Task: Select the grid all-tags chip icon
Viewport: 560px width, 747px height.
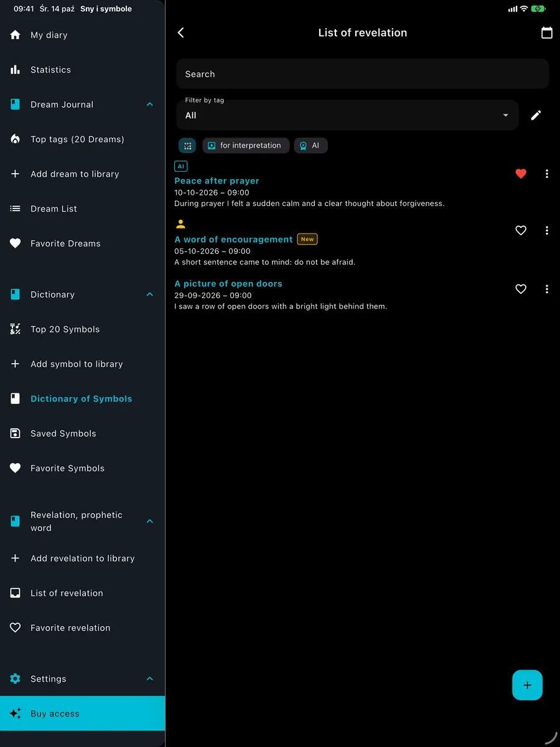Action: [187, 146]
